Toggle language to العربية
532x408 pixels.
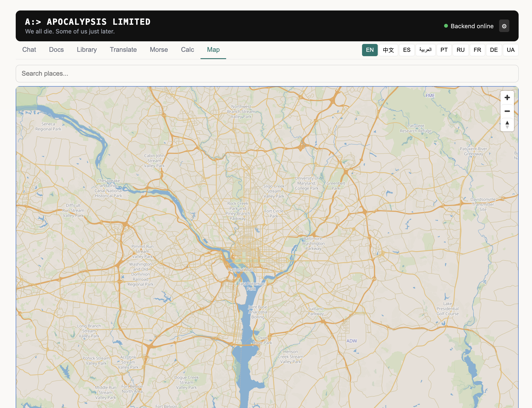click(x=425, y=50)
